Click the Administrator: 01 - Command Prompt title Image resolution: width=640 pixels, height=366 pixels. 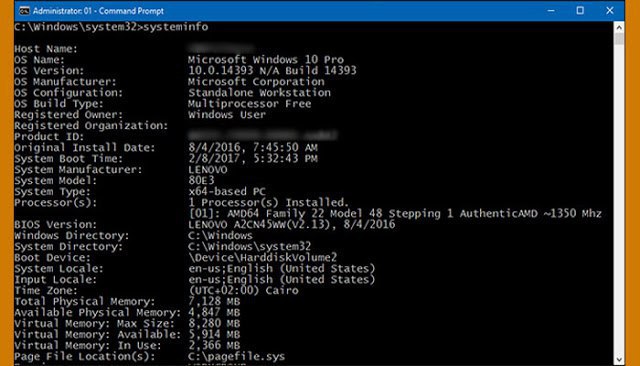tap(98, 11)
